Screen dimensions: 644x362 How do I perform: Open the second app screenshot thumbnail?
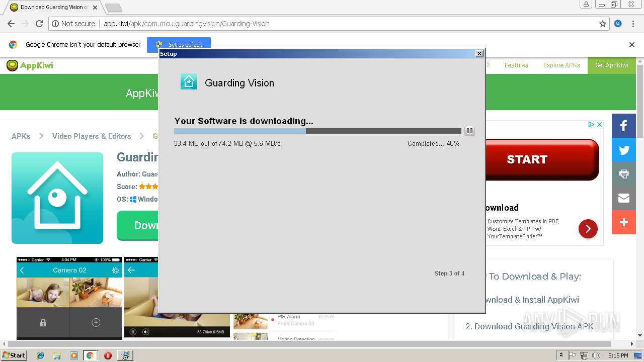(177, 298)
